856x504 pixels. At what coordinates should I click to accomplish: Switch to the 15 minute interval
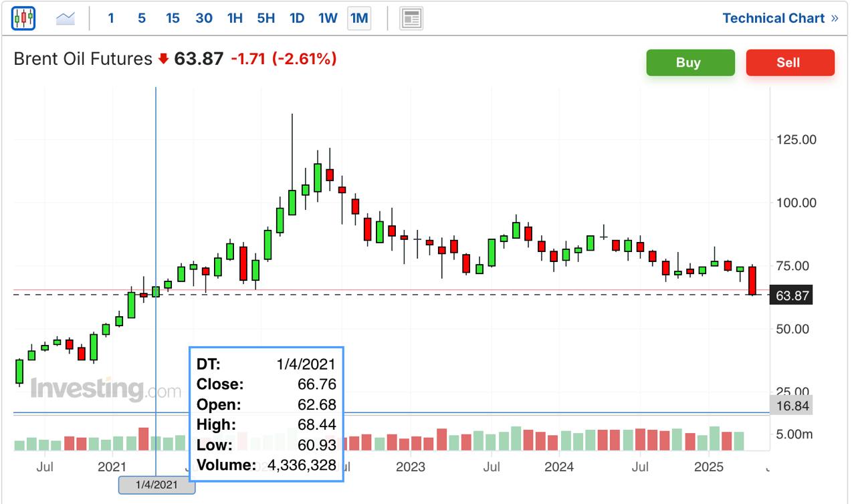point(173,18)
